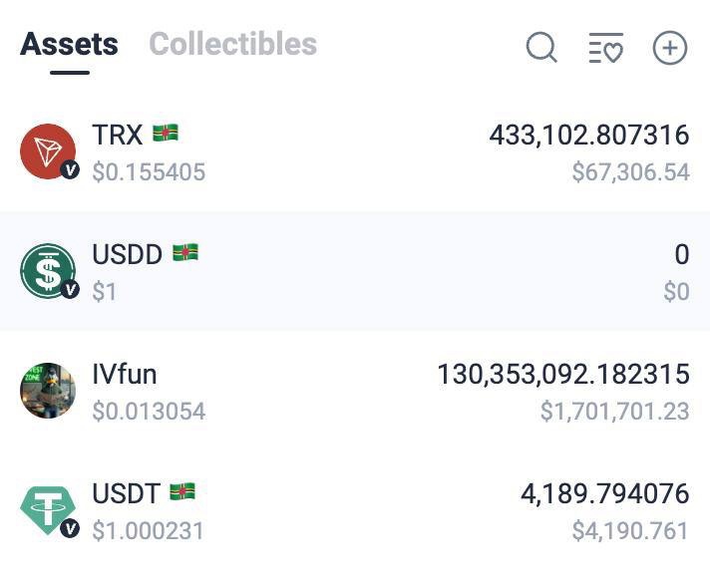Click the flag badge beside USDD
The height and width of the screenshot is (588, 710).
(x=185, y=253)
